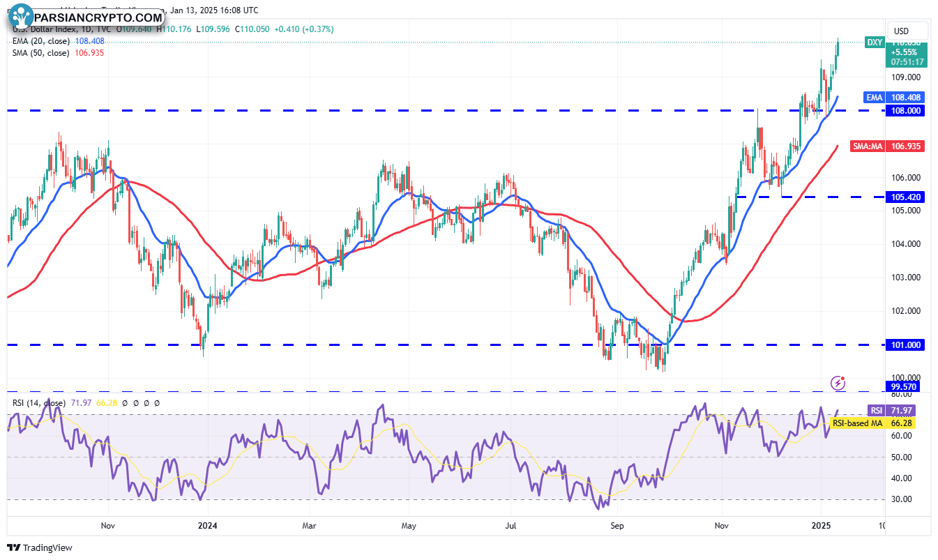The image size is (938, 560).
Task: Select the blue EMA tag on price axis
Action: [x=875, y=97]
